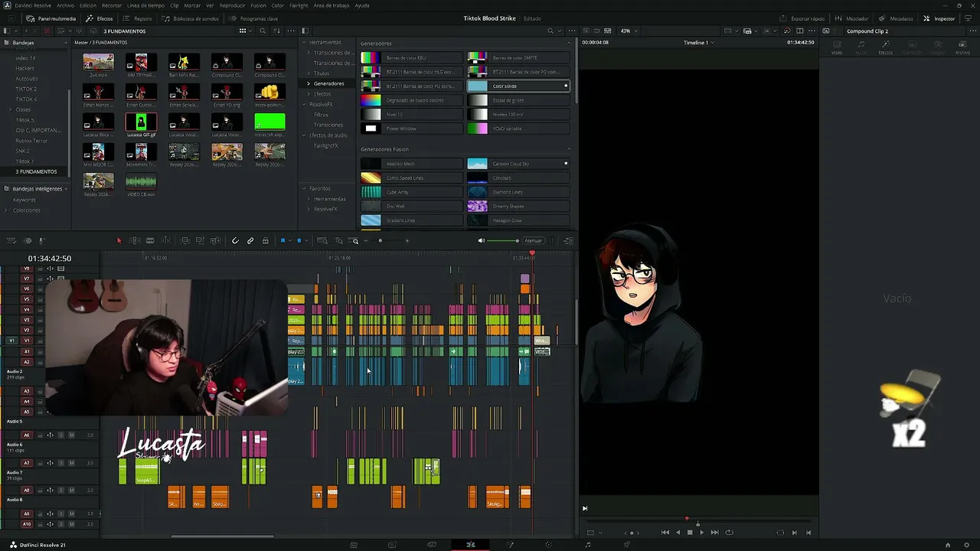Screen dimensions: 980x551
Task: Open the Inspector Vídeo tab
Action: click(837, 47)
